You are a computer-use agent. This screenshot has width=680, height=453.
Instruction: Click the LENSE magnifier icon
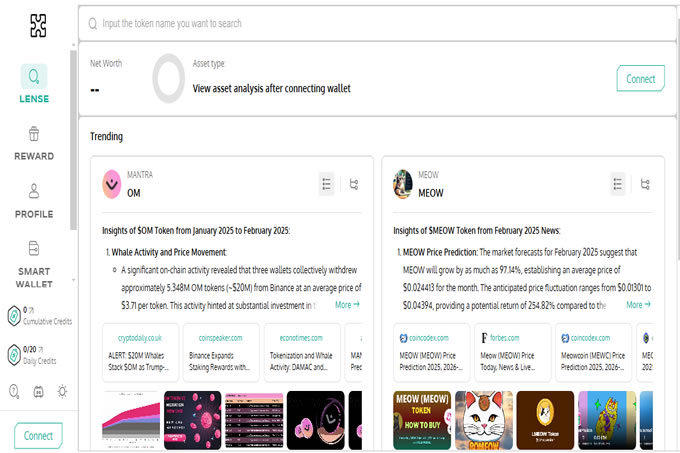(34, 76)
